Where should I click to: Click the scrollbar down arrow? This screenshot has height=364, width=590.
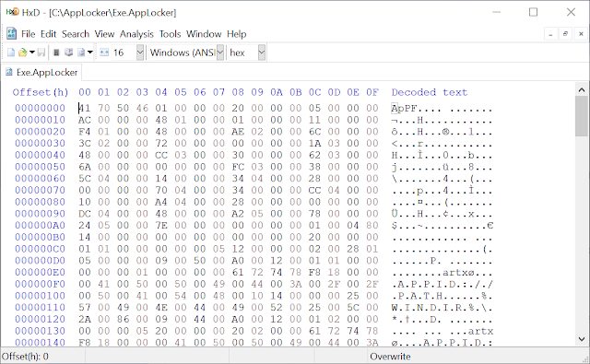(582, 339)
